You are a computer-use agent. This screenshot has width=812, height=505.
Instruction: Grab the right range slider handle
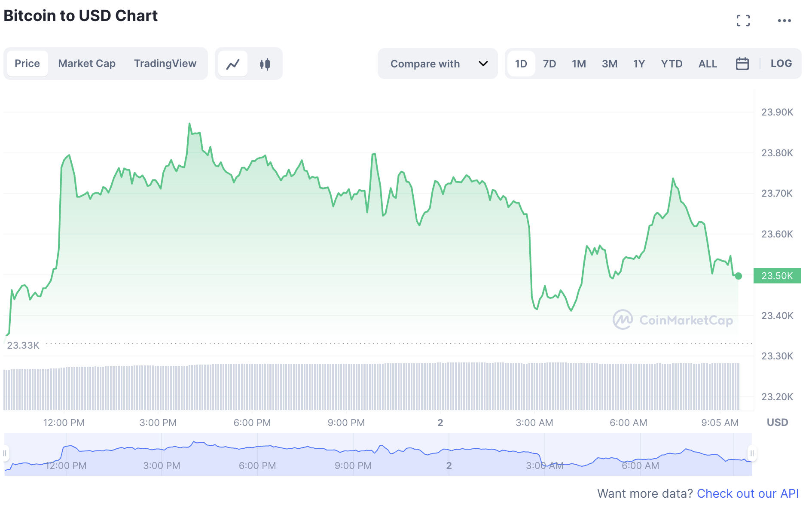[x=752, y=453]
